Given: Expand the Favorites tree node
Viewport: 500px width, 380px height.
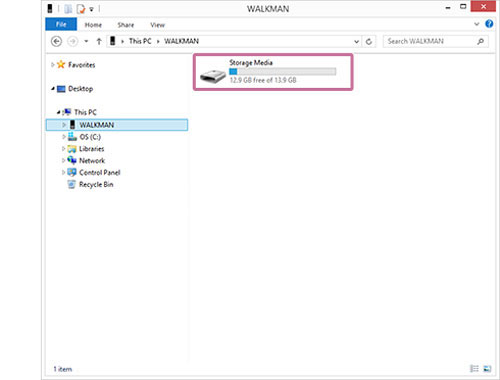Looking at the screenshot, I should (53, 65).
